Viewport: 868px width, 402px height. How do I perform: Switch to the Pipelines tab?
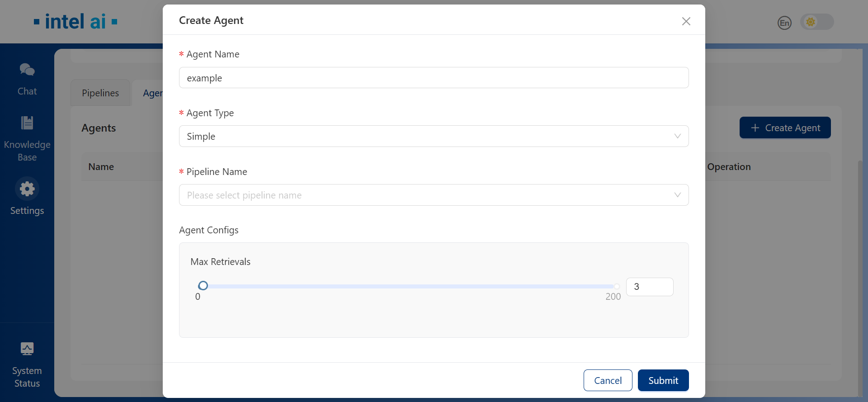100,93
